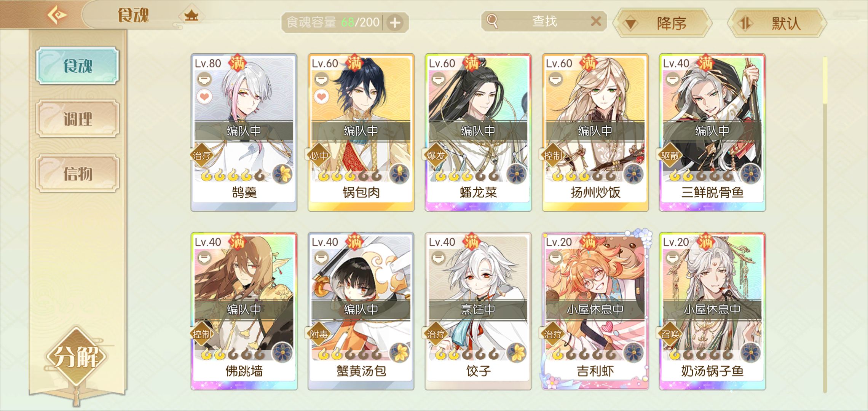Switch to the 信物 side tab
This screenshot has width=868, height=411.
pos(78,174)
